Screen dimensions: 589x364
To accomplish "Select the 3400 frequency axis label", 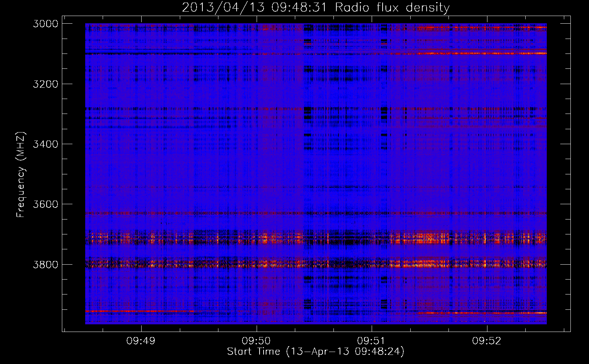I will tap(46, 144).
